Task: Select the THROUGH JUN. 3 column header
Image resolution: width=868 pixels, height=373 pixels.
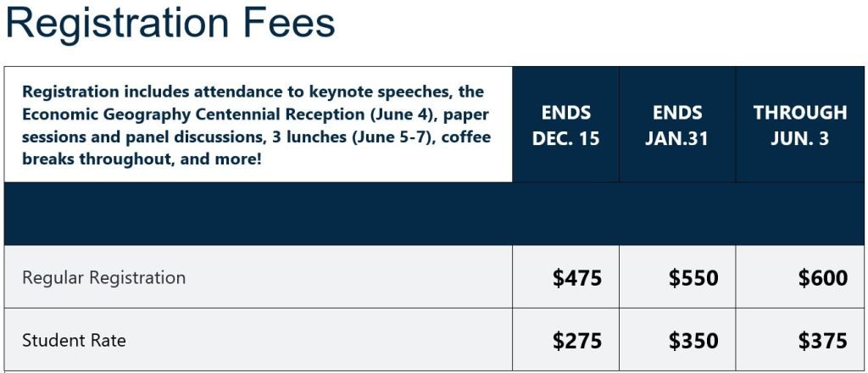Action: pos(799,125)
